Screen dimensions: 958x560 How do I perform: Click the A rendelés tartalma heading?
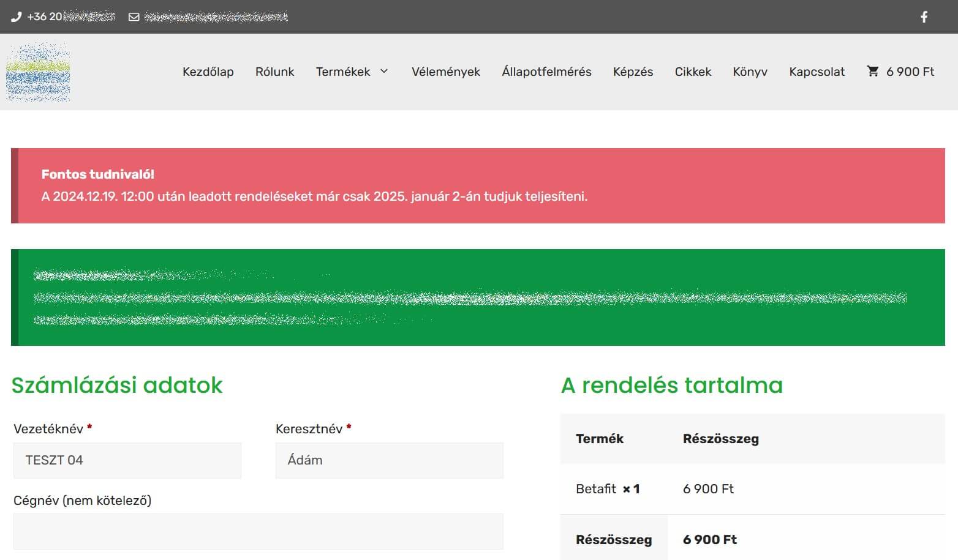point(672,385)
